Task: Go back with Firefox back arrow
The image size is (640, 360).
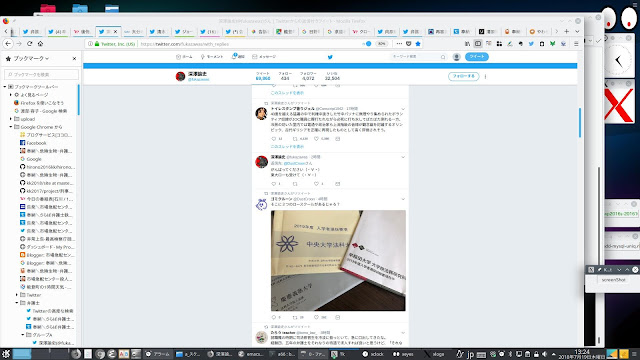Action: click(8, 44)
